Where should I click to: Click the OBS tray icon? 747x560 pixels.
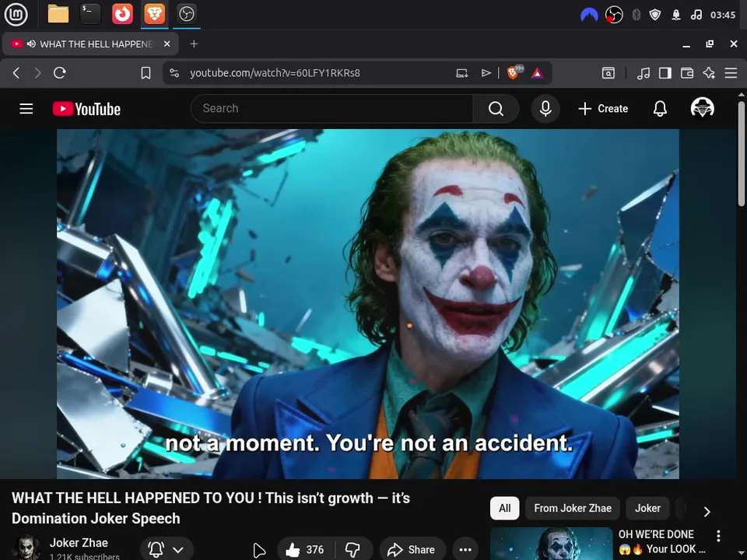[614, 16]
